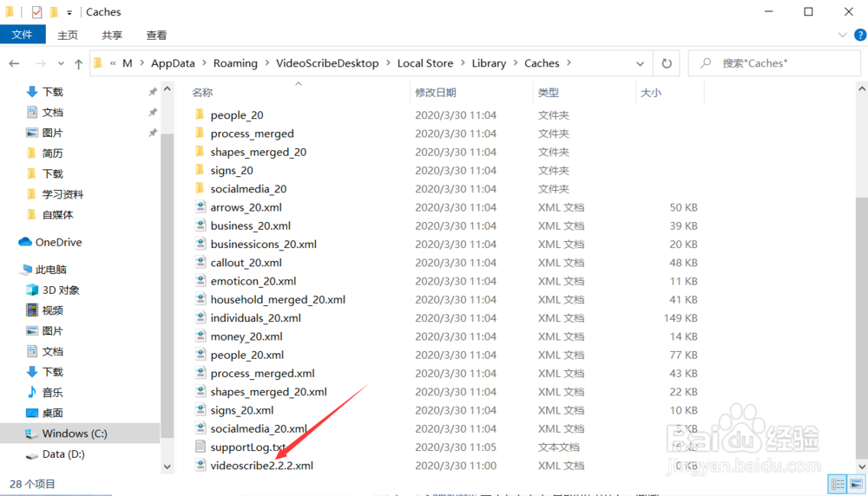Open 桌面 in sidebar
868x496 pixels.
53,413
